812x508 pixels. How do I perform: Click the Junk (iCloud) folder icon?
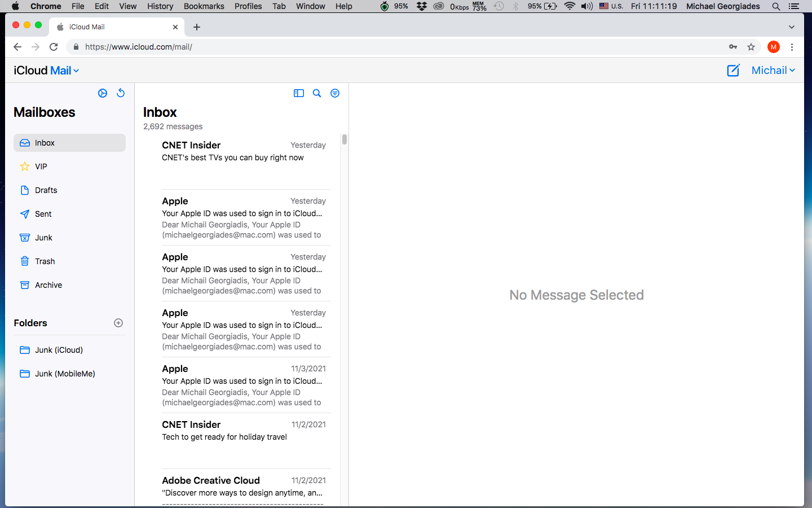(x=25, y=350)
